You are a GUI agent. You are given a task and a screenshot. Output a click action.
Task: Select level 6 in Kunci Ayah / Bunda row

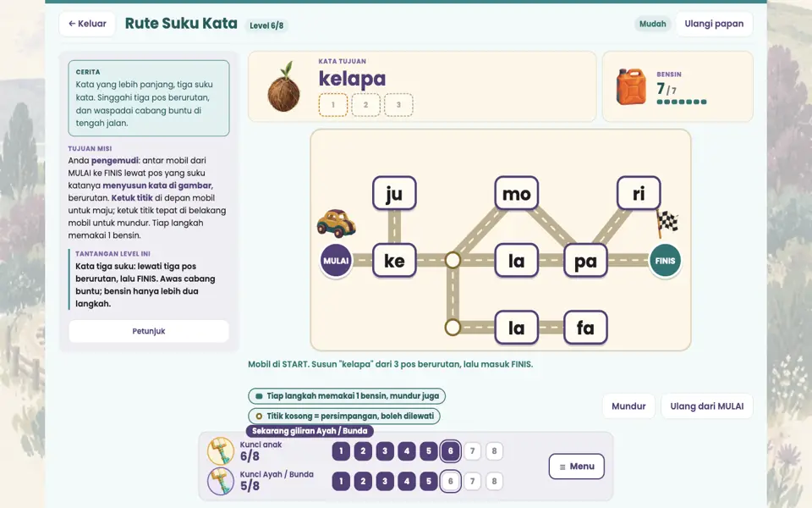(451, 481)
